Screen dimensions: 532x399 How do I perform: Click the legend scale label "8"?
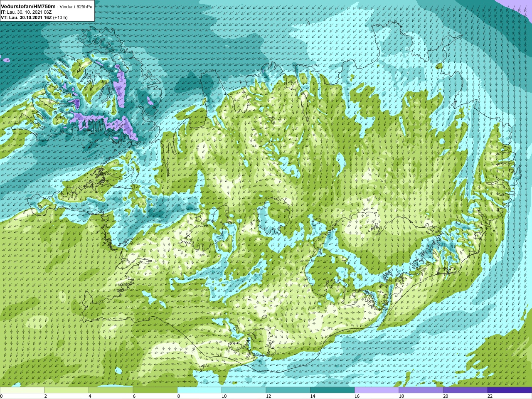(x=179, y=396)
